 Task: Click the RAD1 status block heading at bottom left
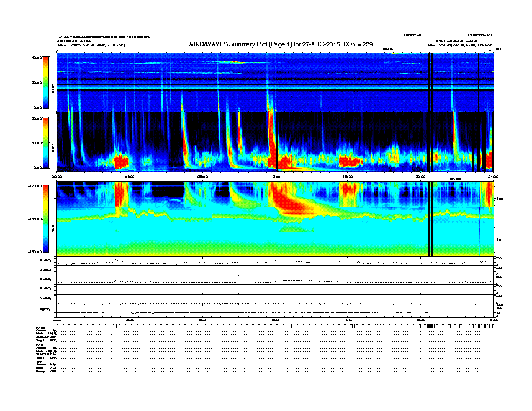pyautogui.click(x=41, y=345)
